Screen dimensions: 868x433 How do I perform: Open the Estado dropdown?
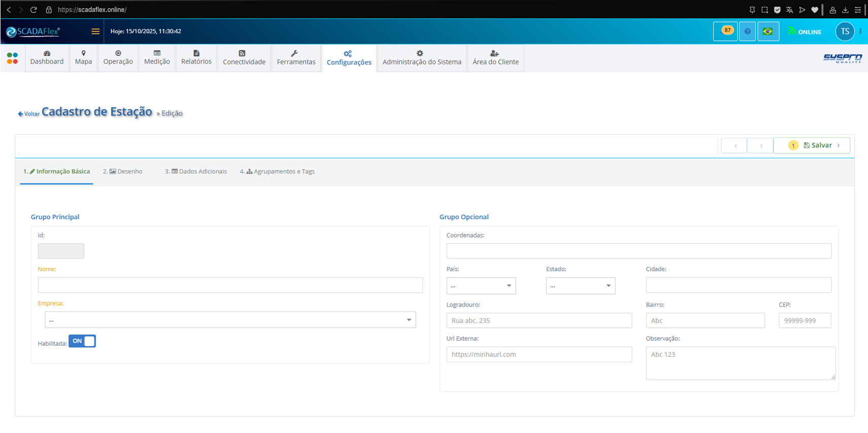click(x=580, y=286)
